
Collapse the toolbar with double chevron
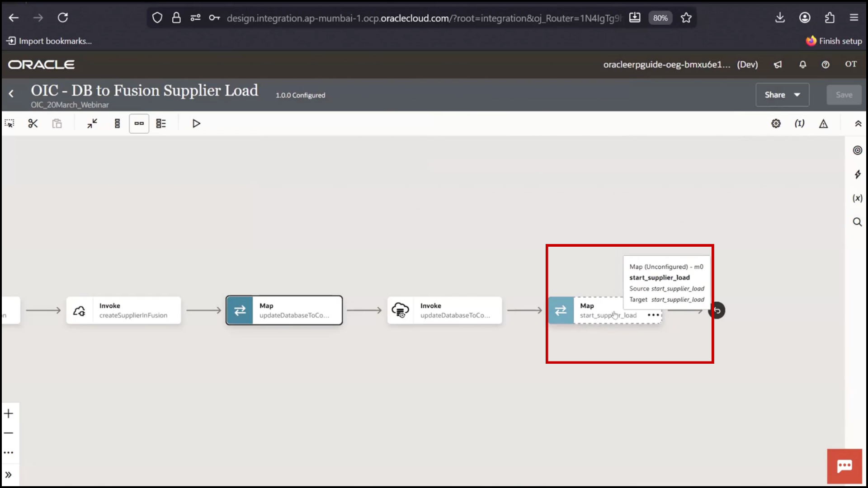click(858, 123)
